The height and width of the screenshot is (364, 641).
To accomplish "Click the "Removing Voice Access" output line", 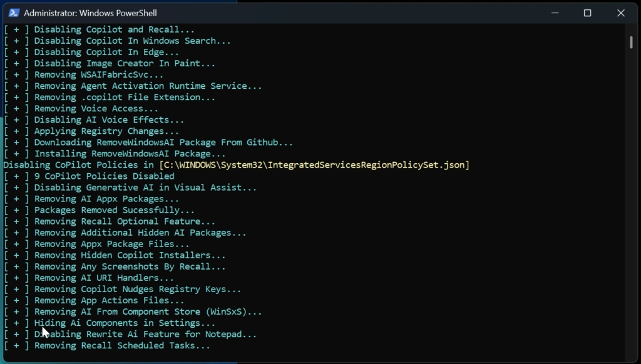I will tap(96, 108).
